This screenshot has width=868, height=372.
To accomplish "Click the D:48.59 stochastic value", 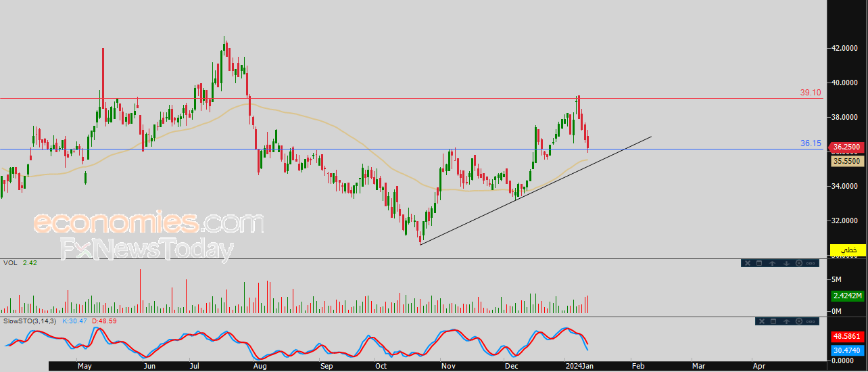I will [104, 321].
